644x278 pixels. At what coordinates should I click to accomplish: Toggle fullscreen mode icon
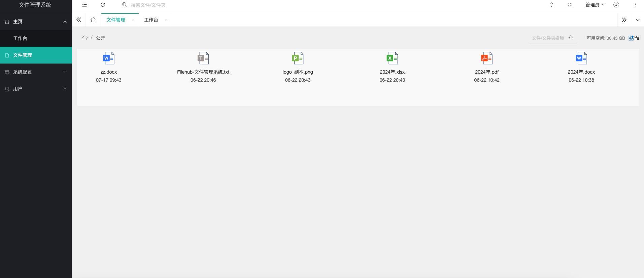pos(570,5)
